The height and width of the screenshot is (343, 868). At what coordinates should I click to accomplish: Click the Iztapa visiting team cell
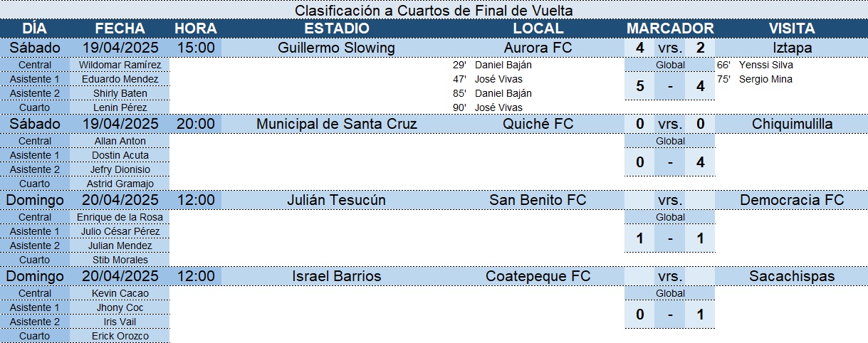(792, 48)
